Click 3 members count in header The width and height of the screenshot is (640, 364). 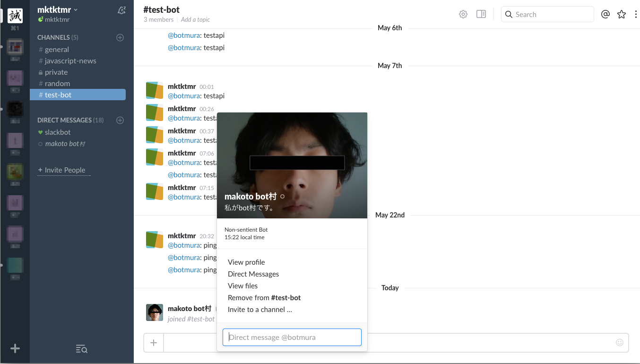159,19
